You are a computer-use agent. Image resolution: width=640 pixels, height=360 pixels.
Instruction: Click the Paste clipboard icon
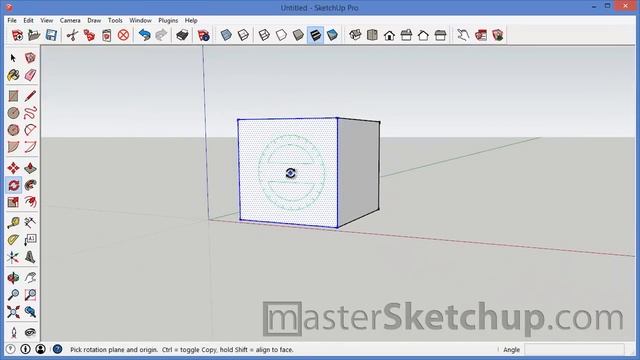pyautogui.click(x=107, y=35)
